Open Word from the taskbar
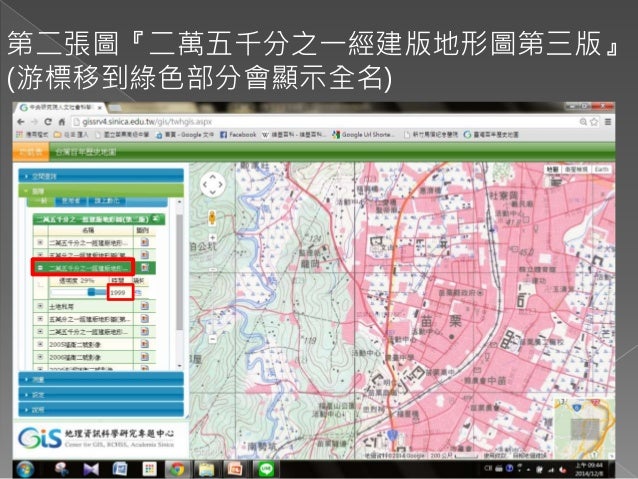638x479 pixels. pos(120,469)
